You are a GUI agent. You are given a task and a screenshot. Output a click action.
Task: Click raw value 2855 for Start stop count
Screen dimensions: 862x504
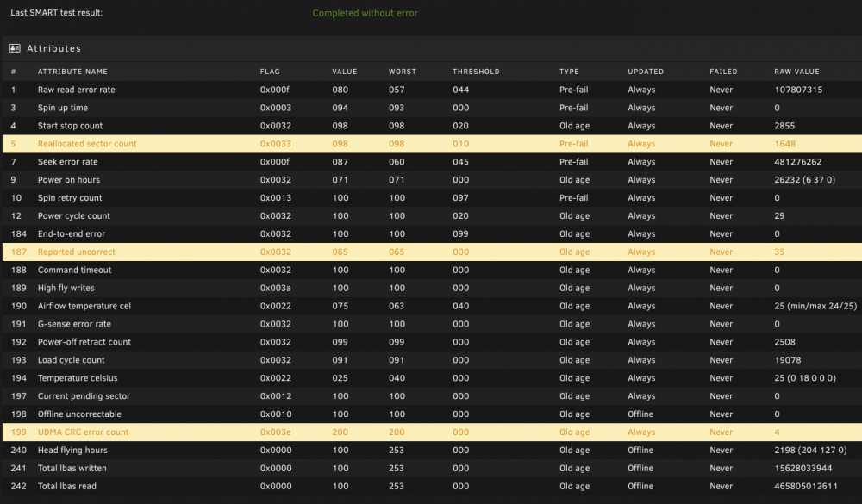coord(784,126)
